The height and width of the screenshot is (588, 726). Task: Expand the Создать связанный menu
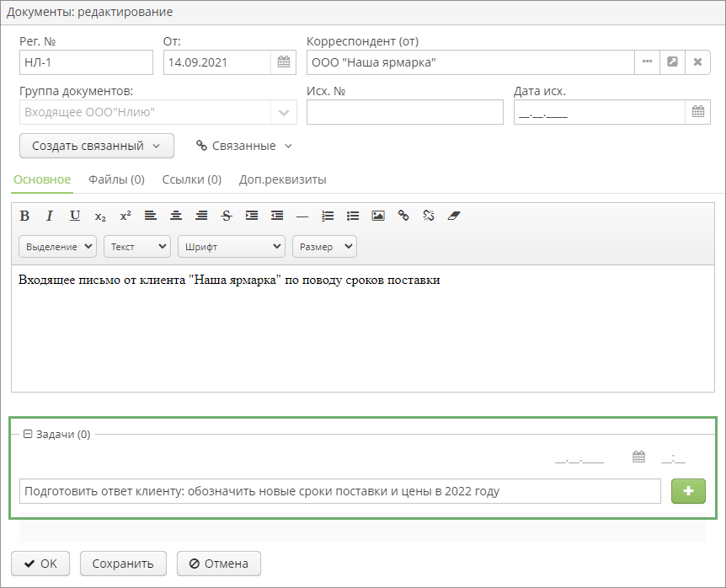(x=97, y=146)
